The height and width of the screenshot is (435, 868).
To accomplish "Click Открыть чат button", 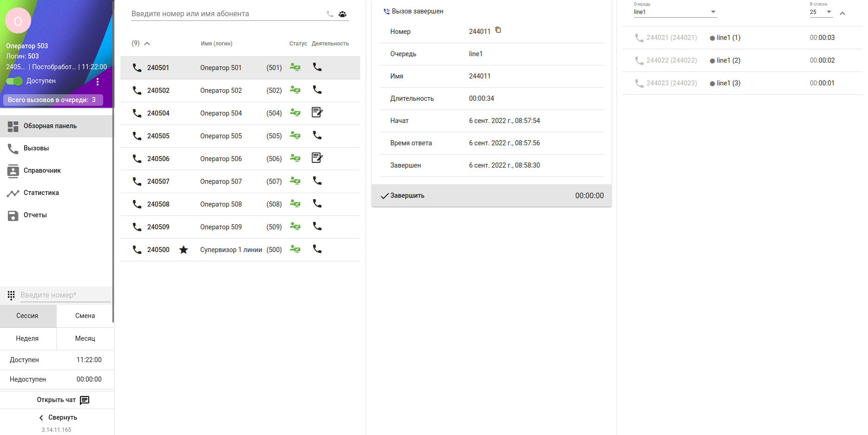I will pyautogui.click(x=63, y=400).
